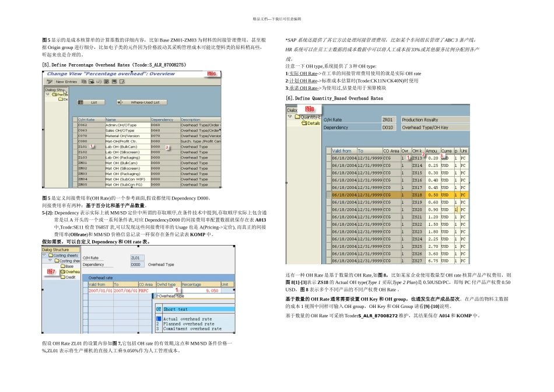Click the Valid from cell 2007/01/01
554x392 pixels.
tap(100, 290)
